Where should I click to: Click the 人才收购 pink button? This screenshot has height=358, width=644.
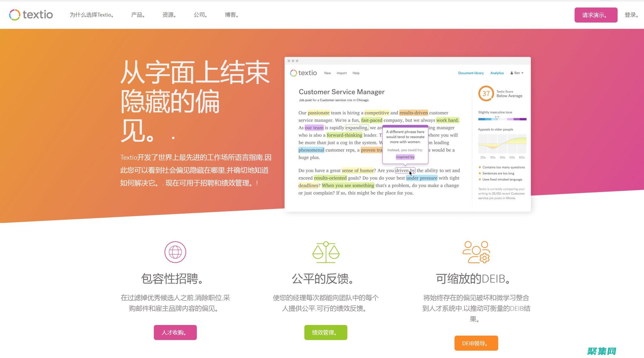pos(175,332)
